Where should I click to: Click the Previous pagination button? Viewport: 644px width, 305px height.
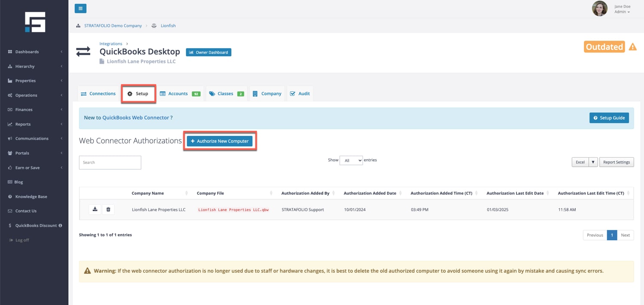[595, 235]
